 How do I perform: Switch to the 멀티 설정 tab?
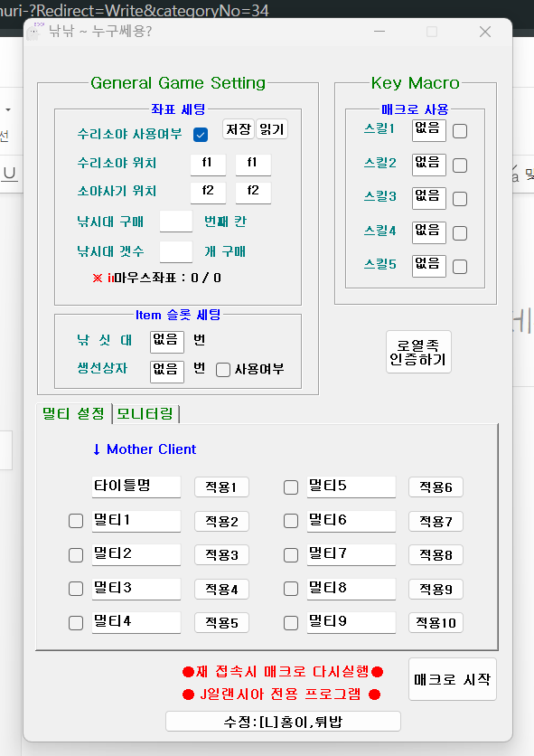(x=74, y=413)
